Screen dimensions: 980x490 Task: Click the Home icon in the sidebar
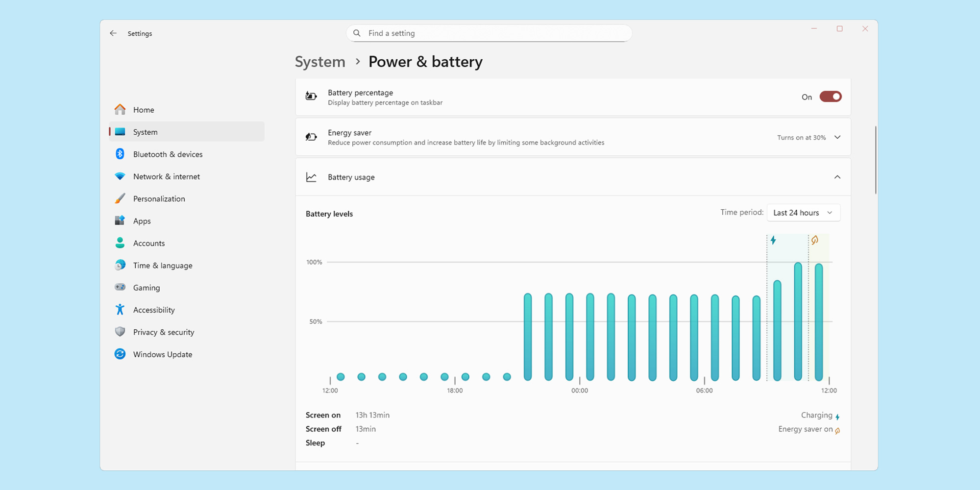tap(120, 109)
